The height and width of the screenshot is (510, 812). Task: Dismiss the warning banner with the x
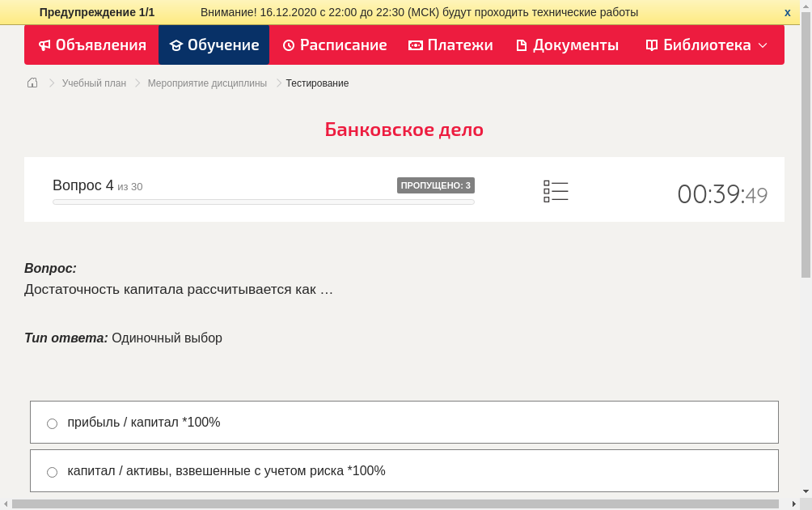pyautogui.click(x=787, y=12)
